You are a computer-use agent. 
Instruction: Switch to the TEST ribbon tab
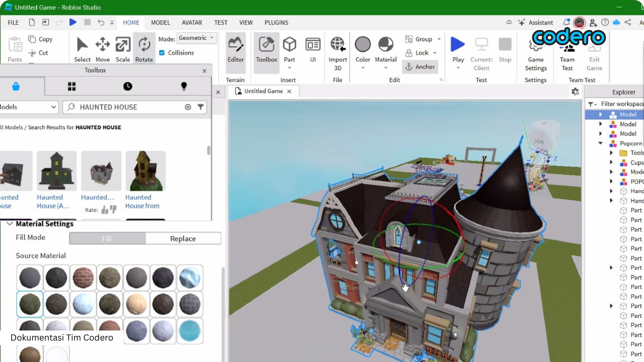221,22
